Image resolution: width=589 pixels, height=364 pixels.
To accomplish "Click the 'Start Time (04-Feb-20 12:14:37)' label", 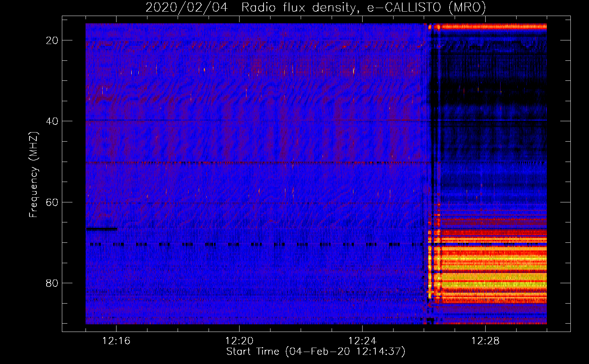I will pos(316,351).
